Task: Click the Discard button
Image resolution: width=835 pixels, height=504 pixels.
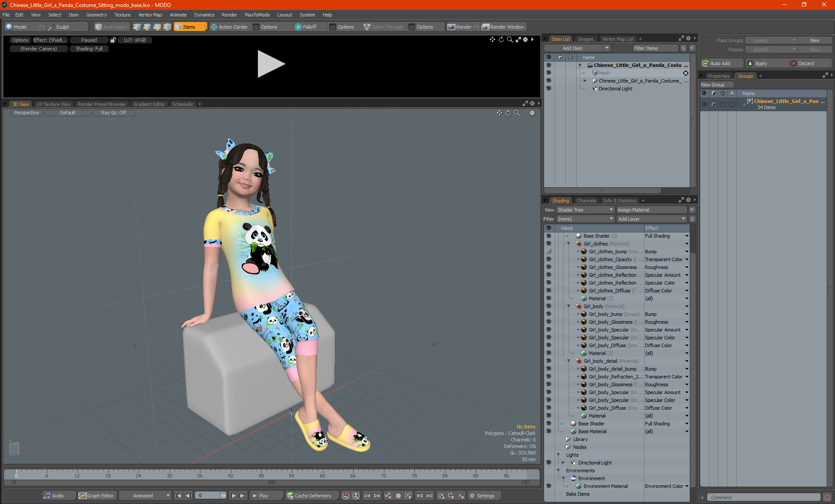Action: point(810,63)
